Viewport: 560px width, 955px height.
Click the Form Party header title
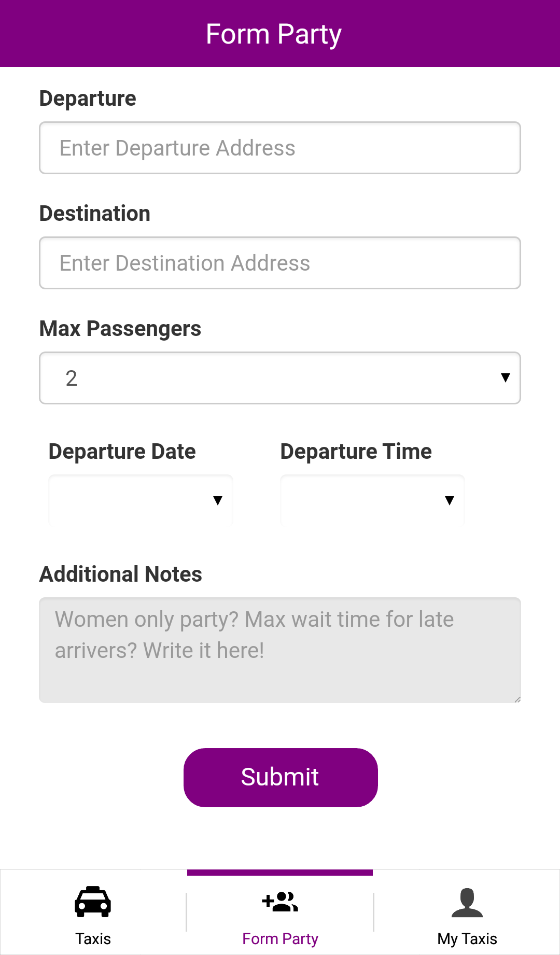coord(274,34)
